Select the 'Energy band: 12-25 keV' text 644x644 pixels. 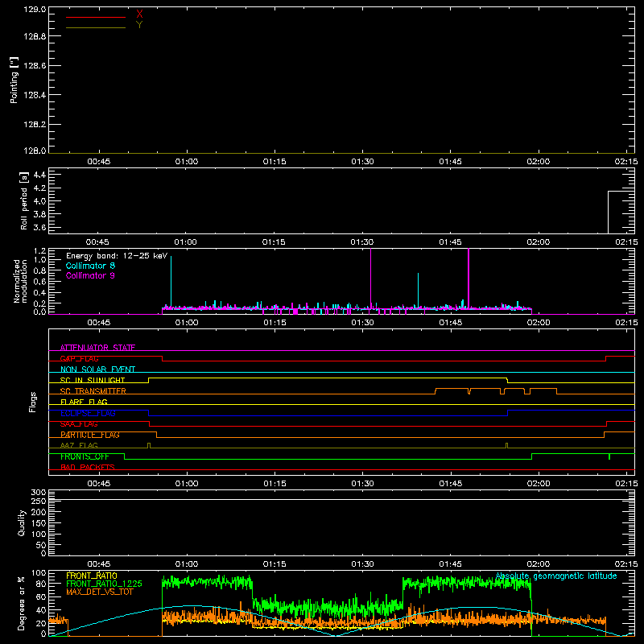click(x=117, y=256)
